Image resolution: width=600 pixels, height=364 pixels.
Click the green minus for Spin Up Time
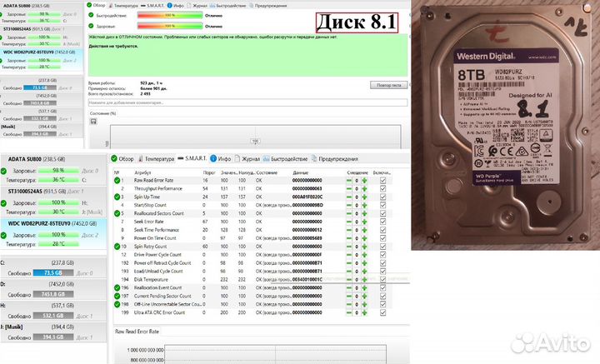click(x=349, y=197)
